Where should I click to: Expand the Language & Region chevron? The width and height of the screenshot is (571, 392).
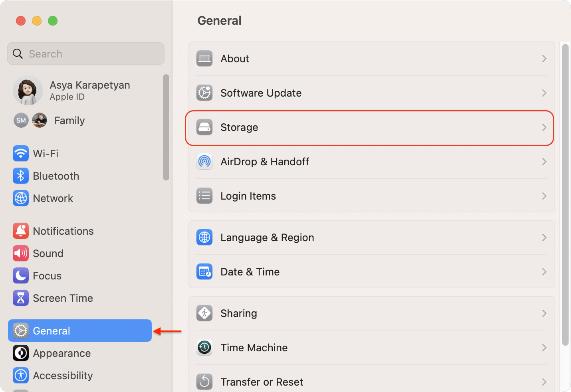[x=544, y=238]
